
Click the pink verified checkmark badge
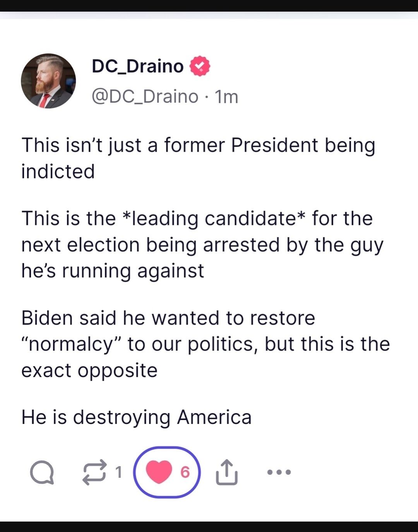coord(200,66)
